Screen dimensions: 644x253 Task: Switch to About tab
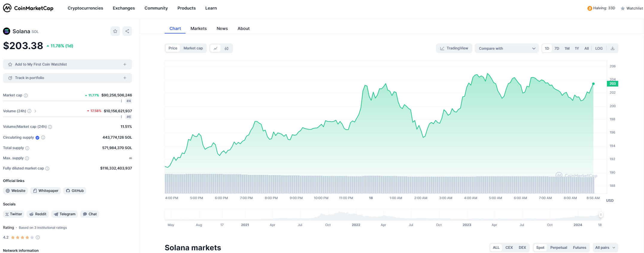(244, 28)
